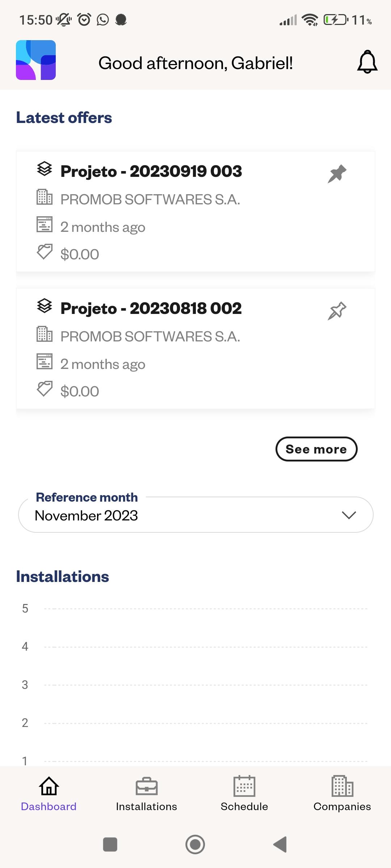Open Projeto - 20230818 002 offer title
The image size is (391, 868).
[x=151, y=308]
